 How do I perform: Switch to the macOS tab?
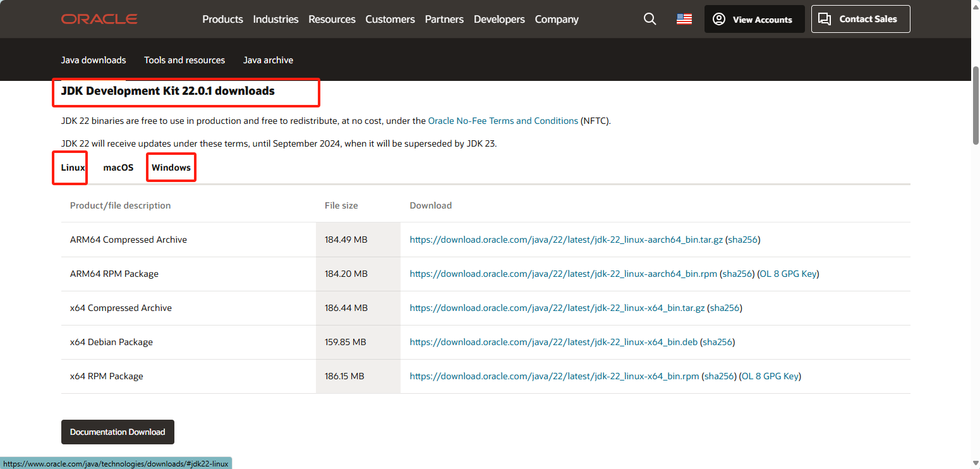tap(118, 167)
